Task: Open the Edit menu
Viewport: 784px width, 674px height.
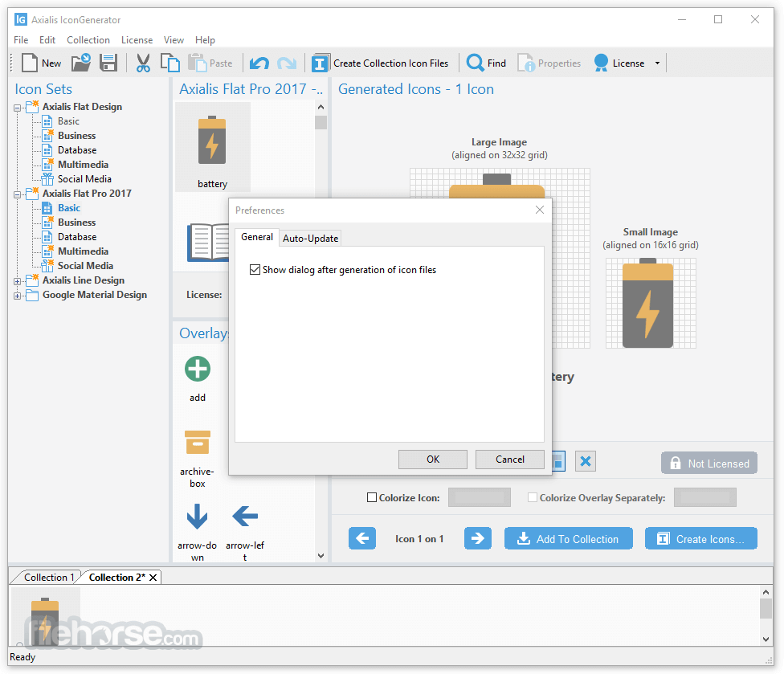Action: click(47, 40)
